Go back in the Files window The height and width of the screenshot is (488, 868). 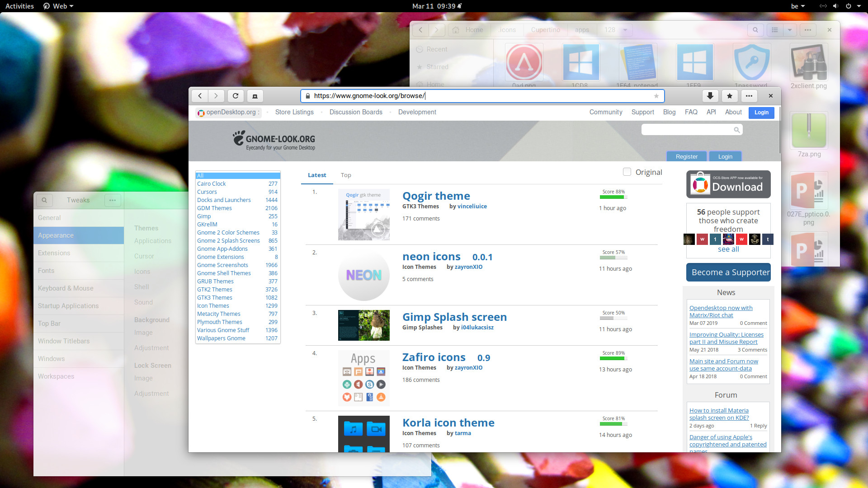click(x=420, y=30)
